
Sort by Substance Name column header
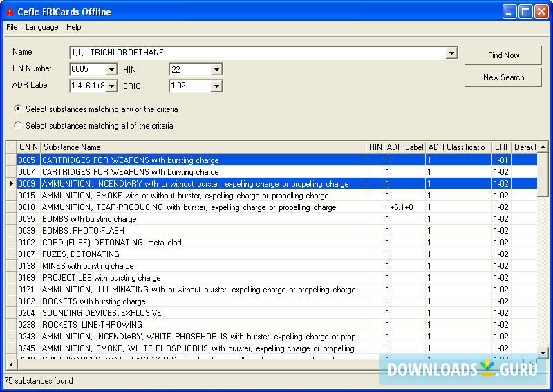tap(203, 147)
